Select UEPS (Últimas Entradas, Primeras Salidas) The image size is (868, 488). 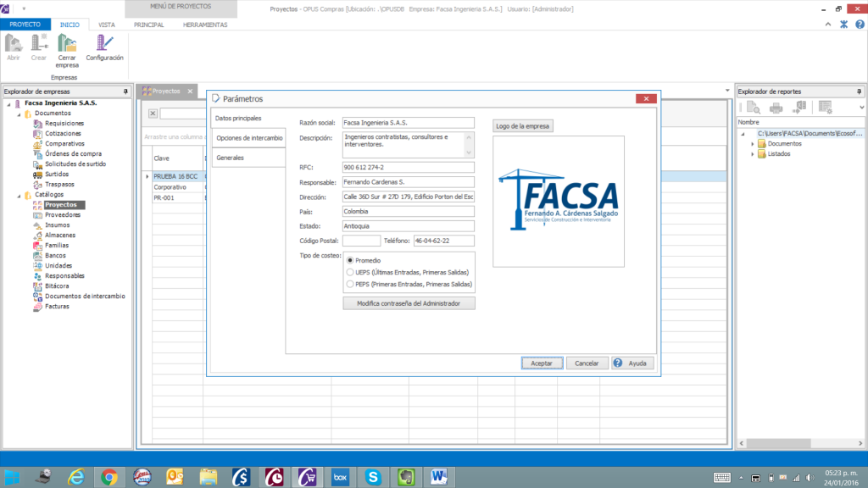pos(350,272)
